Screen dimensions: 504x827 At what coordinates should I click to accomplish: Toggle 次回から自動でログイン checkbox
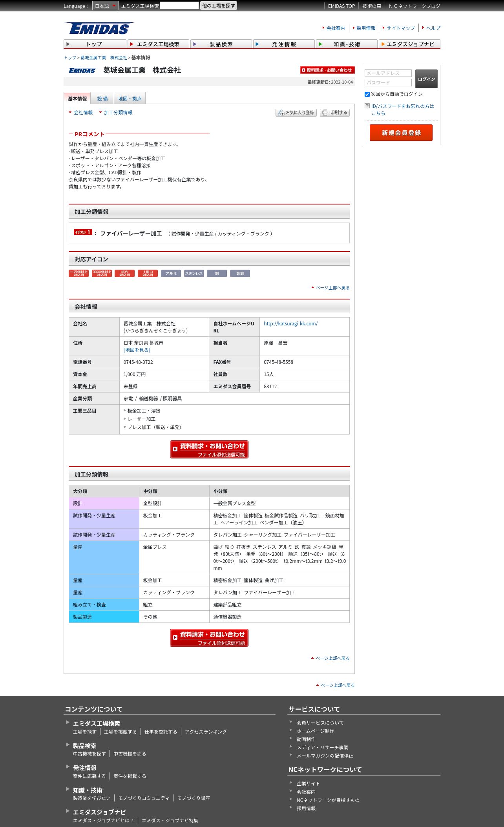coord(367,94)
